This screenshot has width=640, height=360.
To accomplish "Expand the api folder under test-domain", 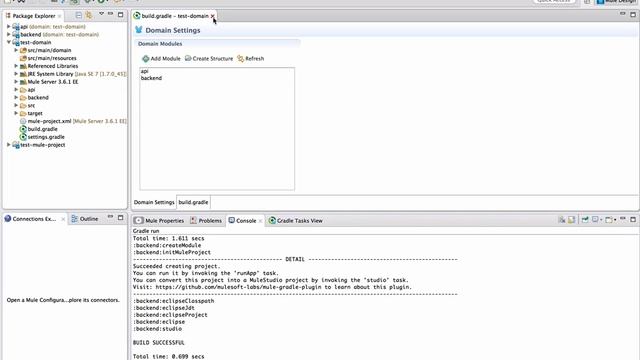I will click(x=16, y=89).
